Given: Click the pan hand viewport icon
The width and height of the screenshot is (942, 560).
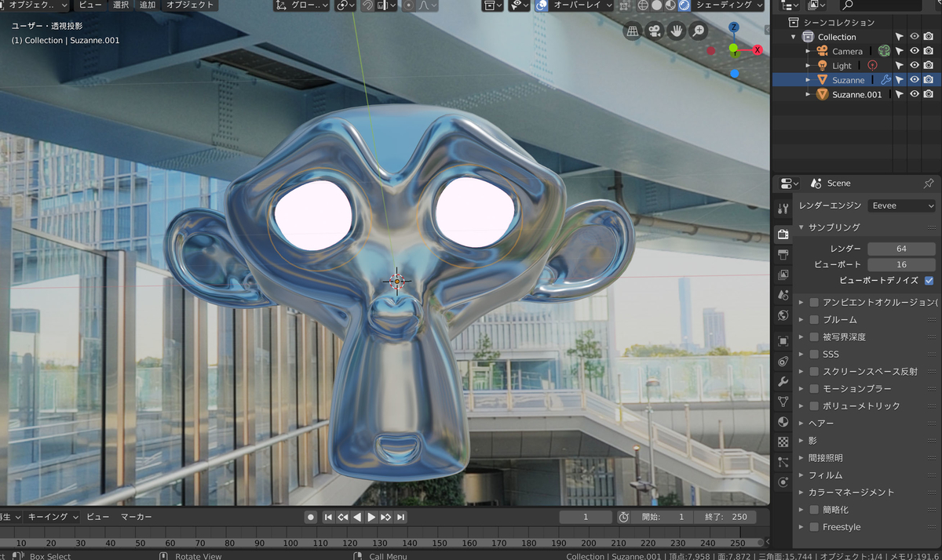Looking at the screenshot, I should [676, 31].
